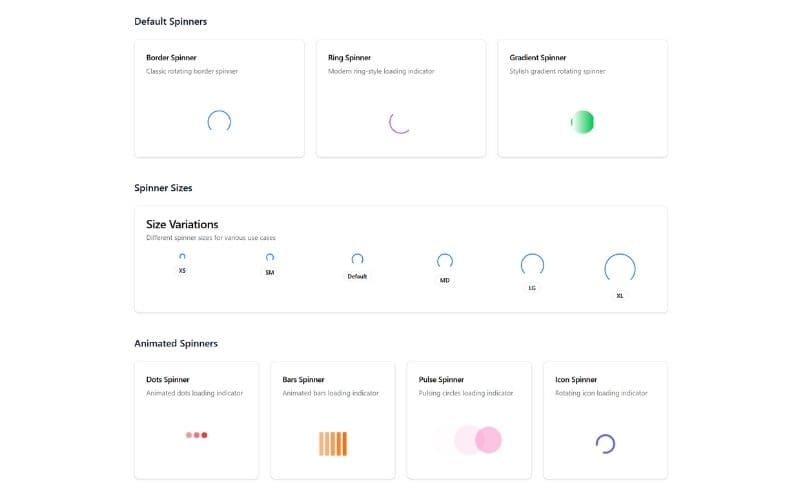The height and width of the screenshot is (500, 800).
Task: Click the purple Ring Spinner indicator
Action: (x=400, y=122)
